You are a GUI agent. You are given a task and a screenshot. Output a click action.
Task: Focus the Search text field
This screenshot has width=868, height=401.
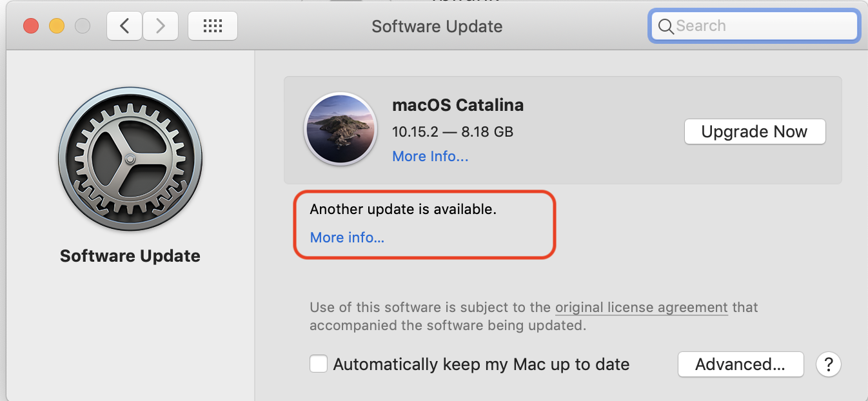coord(761,26)
